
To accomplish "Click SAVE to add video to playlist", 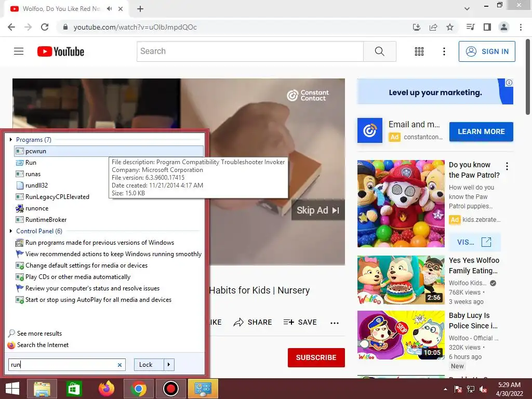I will (300, 322).
